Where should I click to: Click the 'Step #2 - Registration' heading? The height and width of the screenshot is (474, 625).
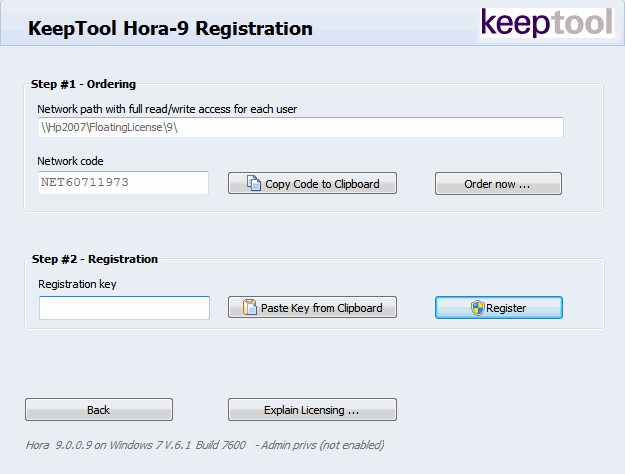(x=95, y=259)
